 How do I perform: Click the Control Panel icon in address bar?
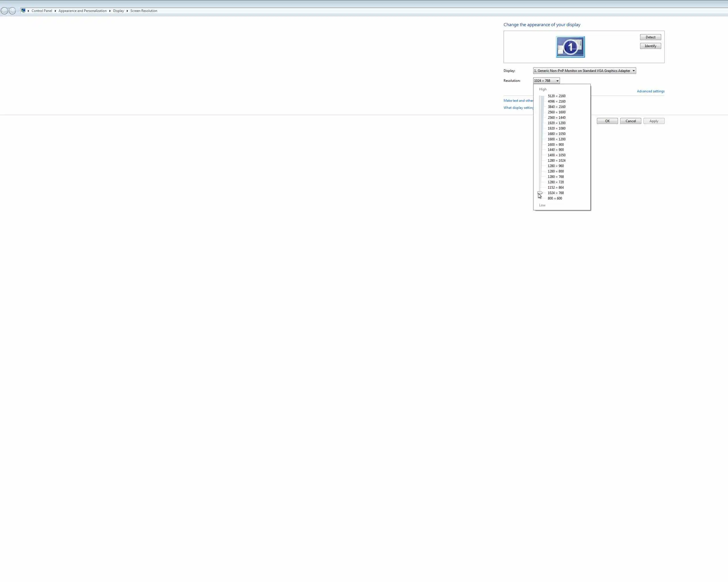(23, 11)
